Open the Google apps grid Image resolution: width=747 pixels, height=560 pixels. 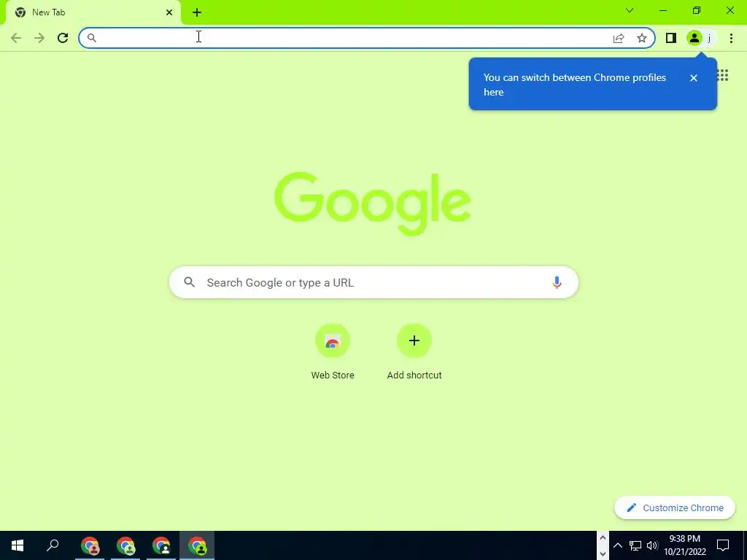point(723,75)
